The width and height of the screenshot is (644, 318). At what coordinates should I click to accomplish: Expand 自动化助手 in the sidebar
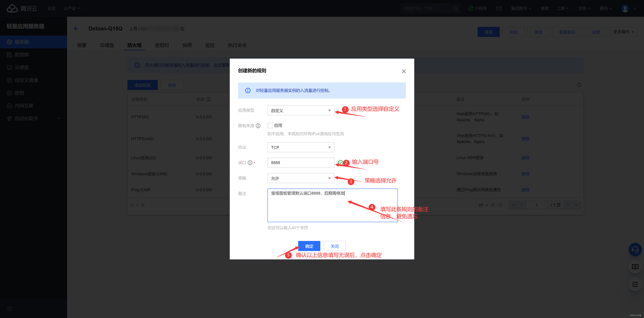point(34,118)
